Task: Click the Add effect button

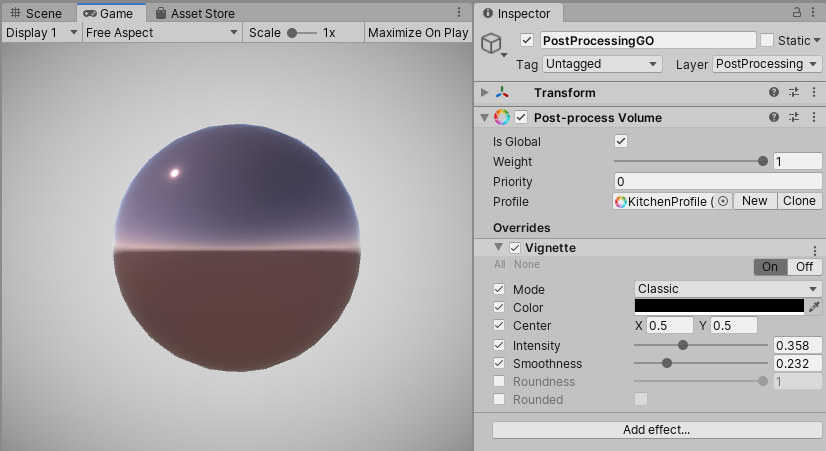Action: point(656,430)
